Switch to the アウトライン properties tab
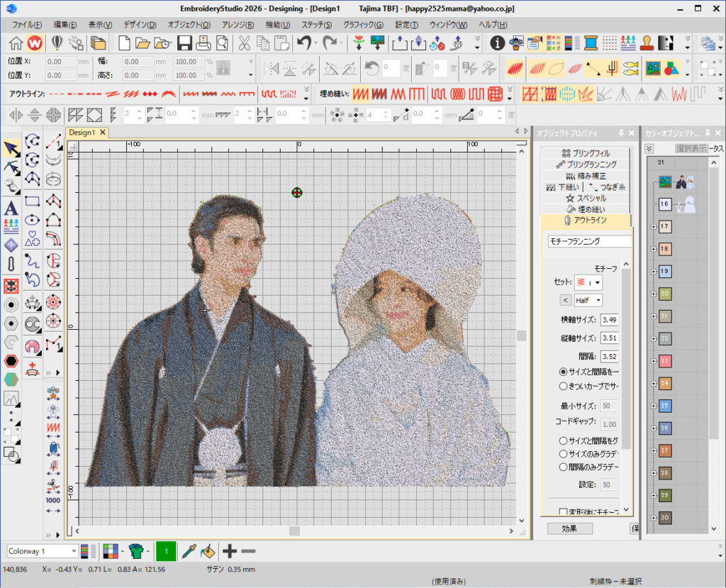Screen dimensions: 726x588 click(x=585, y=220)
